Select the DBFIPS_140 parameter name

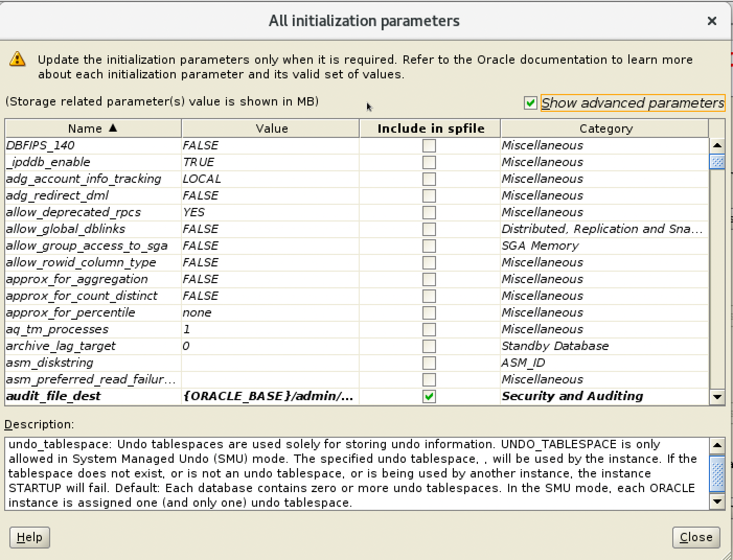(40, 145)
